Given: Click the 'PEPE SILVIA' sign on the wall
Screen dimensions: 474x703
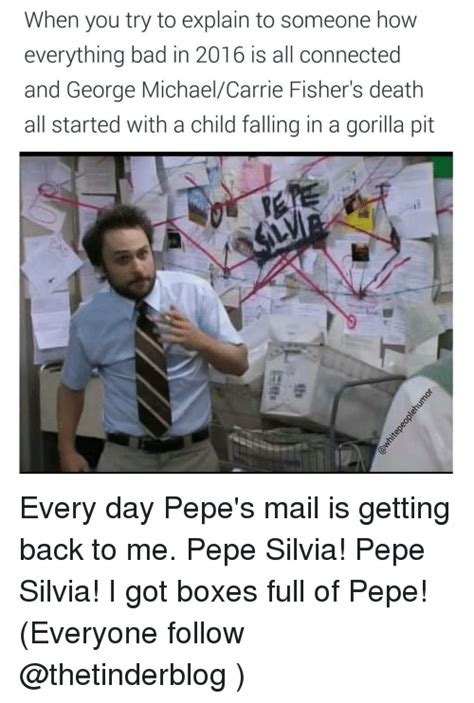Looking at the screenshot, I should pyautogui.click(x=291, y=222).
